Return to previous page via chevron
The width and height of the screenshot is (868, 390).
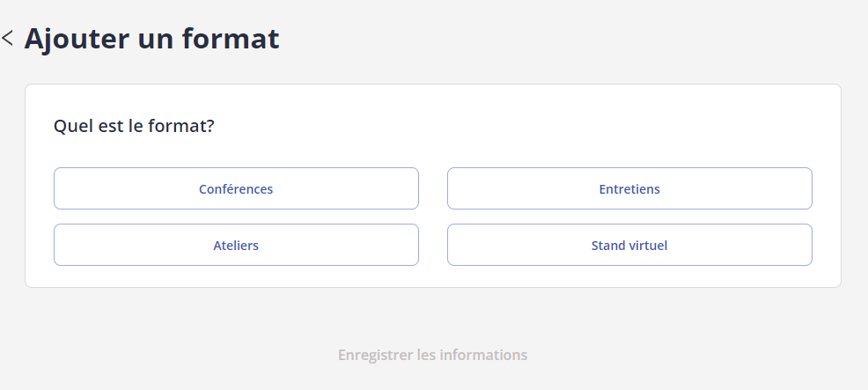8,38
